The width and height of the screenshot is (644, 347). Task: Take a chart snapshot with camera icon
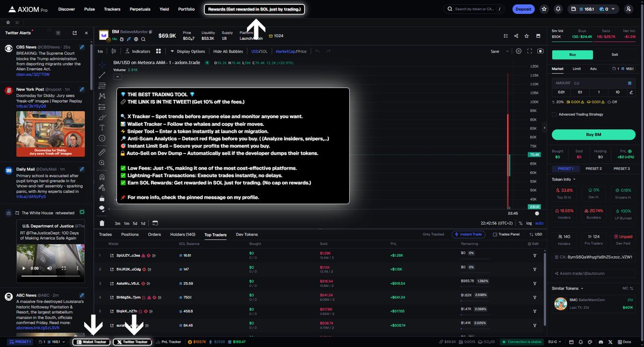pos(540,52)
